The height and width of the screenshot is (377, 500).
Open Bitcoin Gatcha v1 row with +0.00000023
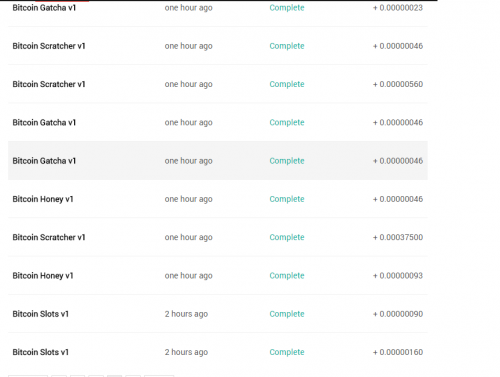coord(218,8)
